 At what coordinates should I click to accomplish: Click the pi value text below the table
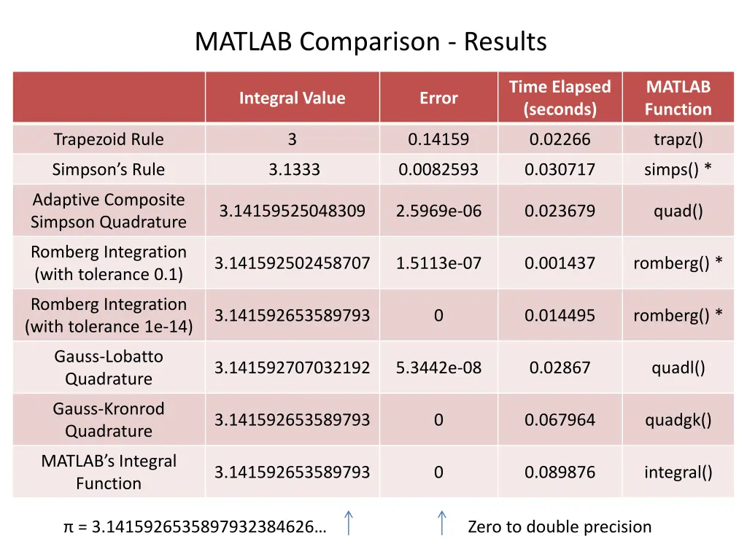pos(195,526)
